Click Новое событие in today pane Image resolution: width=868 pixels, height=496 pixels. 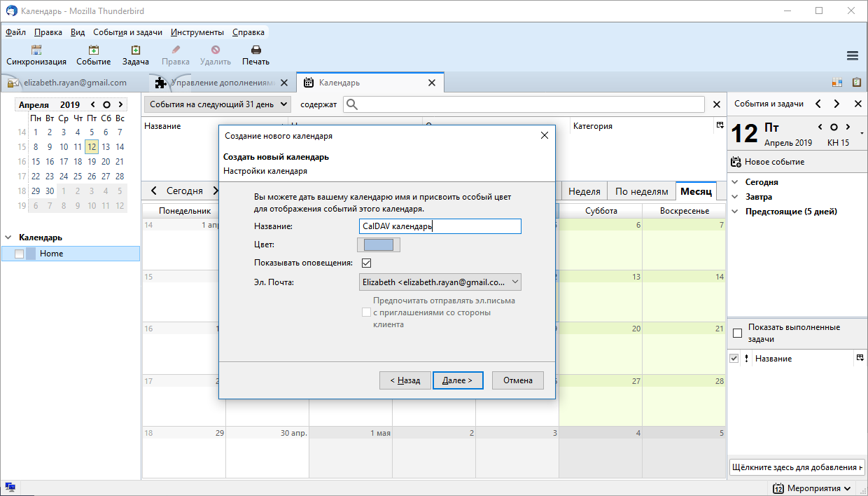click(x=767, y=162)
